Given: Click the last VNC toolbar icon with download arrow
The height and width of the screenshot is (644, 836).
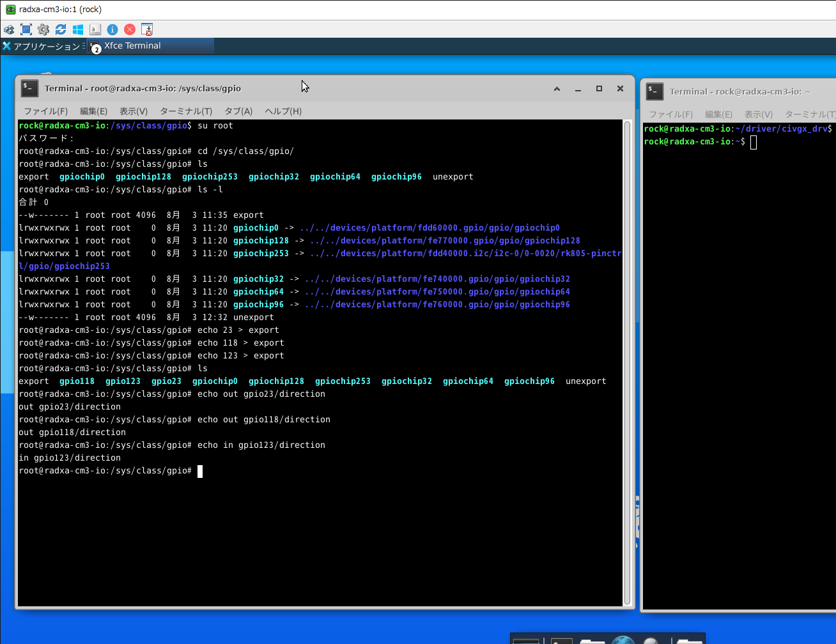Looking at the screenshot, I should (147, 29).
